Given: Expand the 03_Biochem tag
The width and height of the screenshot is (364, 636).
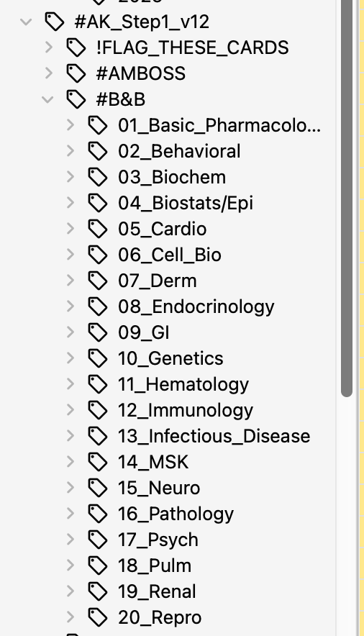Looking at the screenshot, I should click(70, 177).
